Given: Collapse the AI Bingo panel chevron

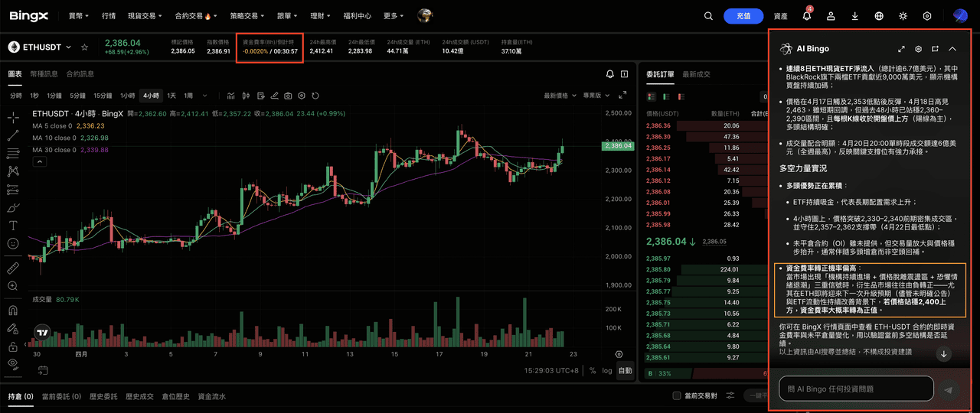Looking at the screenshot, I should [x=952, y=49].
